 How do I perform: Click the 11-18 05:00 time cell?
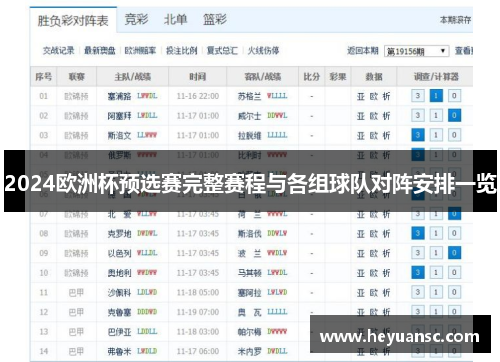click(x=198, y=293)
